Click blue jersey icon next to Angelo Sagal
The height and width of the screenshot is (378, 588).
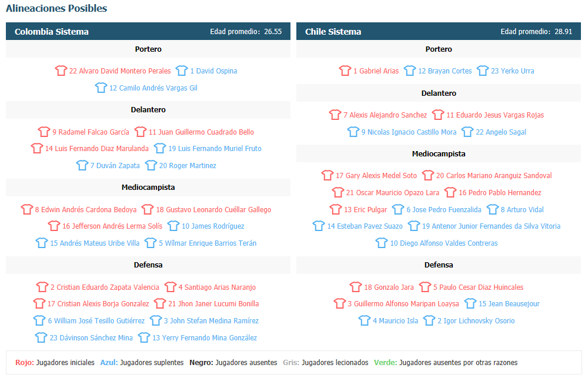click(x=467, y=132)
